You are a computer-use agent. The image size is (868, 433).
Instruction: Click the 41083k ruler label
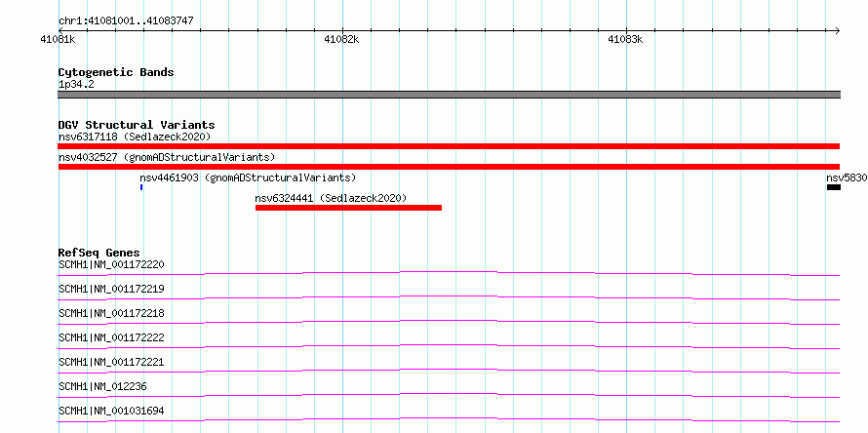(x=625, y=39)
